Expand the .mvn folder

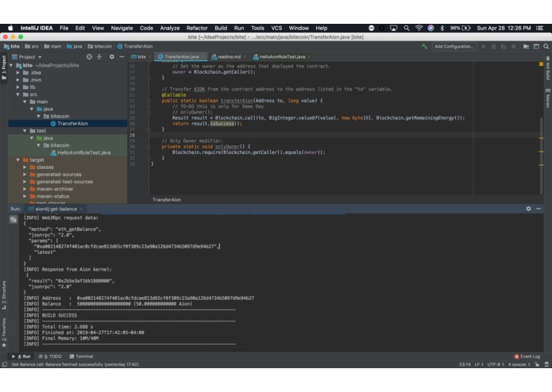click(x=18, y=80)
